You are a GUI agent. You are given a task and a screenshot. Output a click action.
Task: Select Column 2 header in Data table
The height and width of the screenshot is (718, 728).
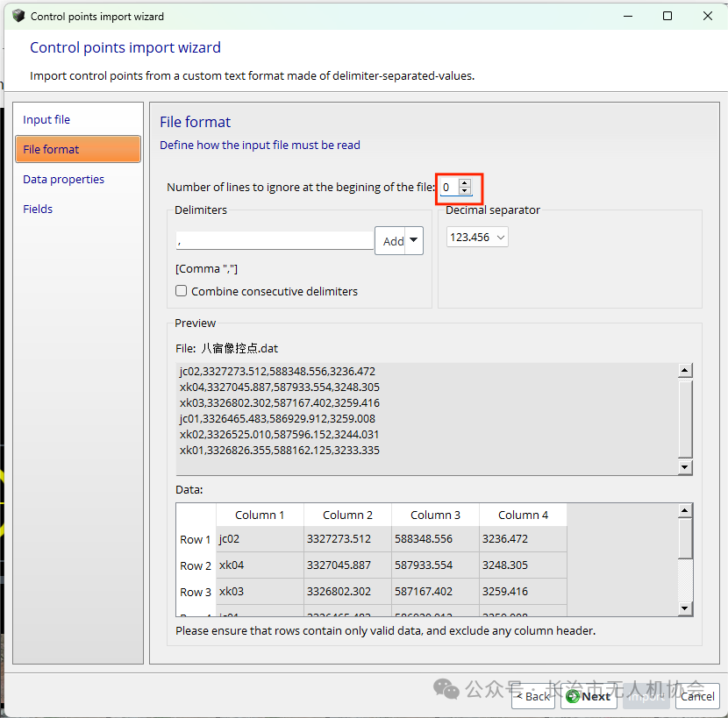pyautogui.click(x=347, y=515)
